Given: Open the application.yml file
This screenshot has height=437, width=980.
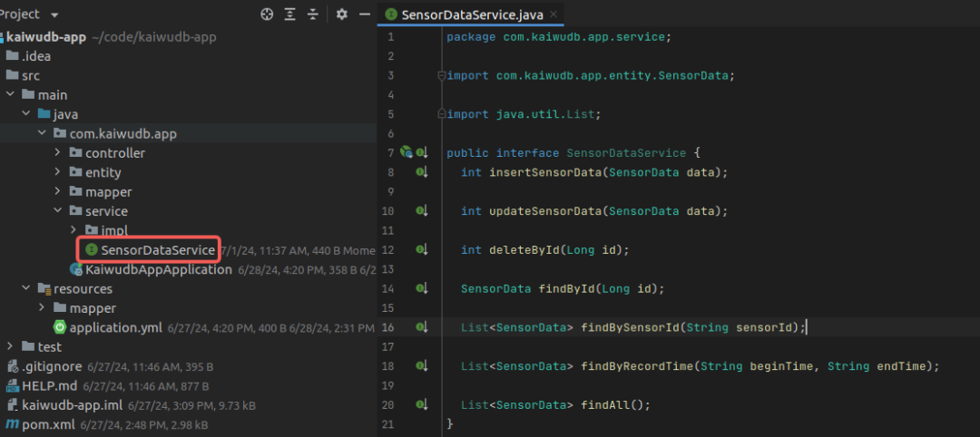Looking at the screenshot, I should [x=117, y=327].
